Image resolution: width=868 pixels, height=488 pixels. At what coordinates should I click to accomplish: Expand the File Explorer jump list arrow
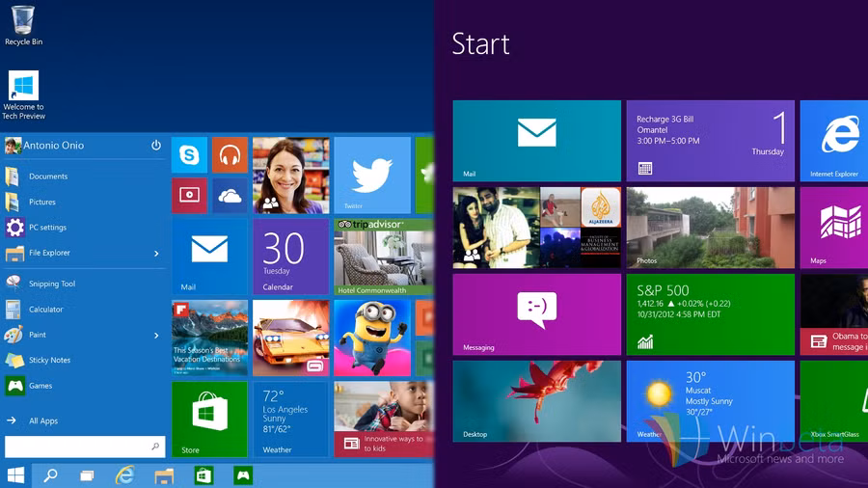coord(156,254)
